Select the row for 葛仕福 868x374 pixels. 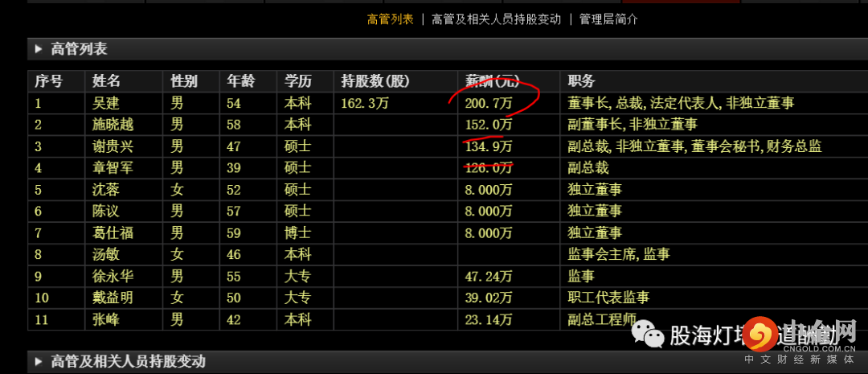448,232
